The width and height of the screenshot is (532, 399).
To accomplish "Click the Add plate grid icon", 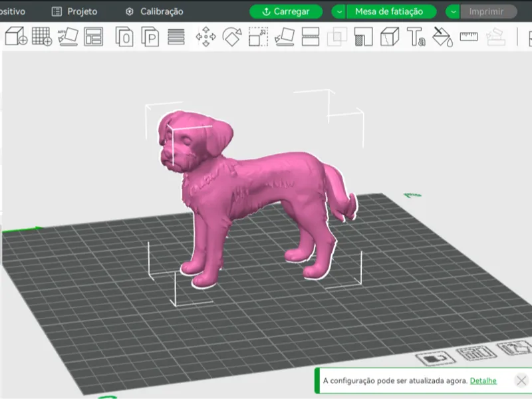I will tap(42, 37).
